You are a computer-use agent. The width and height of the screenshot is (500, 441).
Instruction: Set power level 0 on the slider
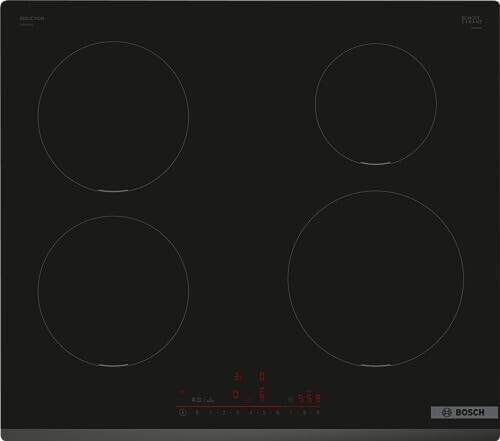coord(197,413)
